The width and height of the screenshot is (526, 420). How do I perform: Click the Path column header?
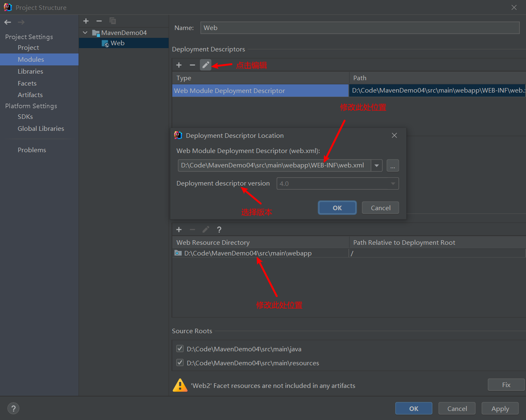[x=438, y=78]
